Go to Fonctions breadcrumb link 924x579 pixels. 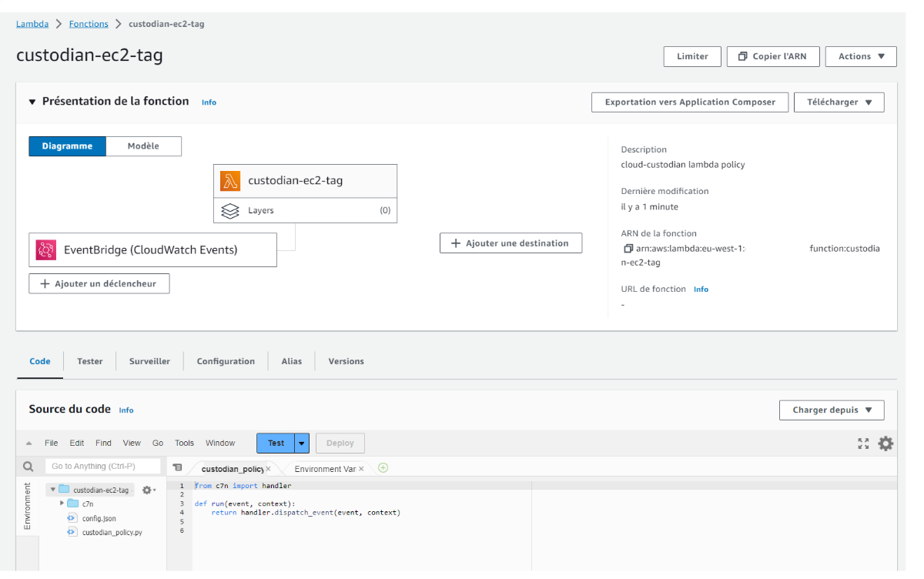point(89,24)
